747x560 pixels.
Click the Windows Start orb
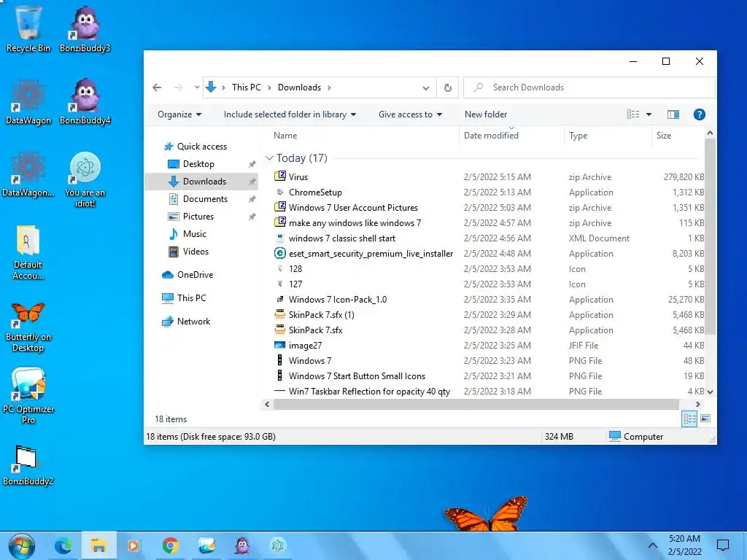point(21,545)
